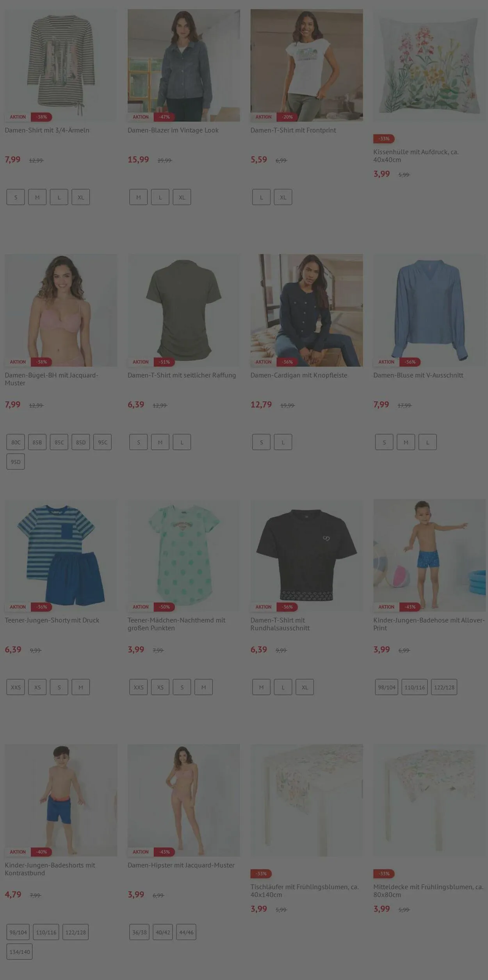Click the Damen-Bluse mit V-Ausschnitt image
488x980 pixels.
429,311
